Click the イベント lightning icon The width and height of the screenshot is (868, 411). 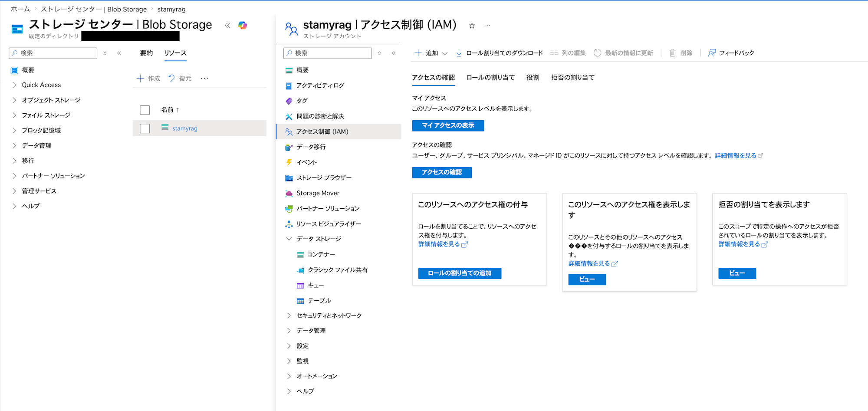click(x=289, y=162)
